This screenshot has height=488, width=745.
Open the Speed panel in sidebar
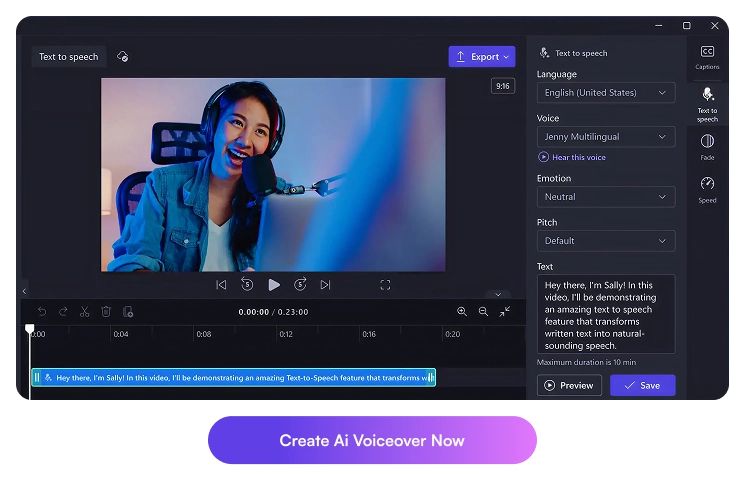click(707, 188)
